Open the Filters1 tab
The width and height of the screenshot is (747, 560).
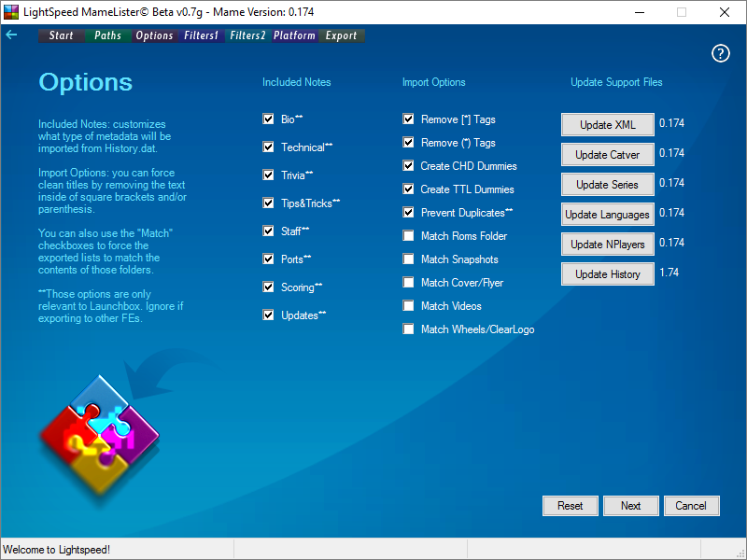pyautogui.click(x=201, y=35)
